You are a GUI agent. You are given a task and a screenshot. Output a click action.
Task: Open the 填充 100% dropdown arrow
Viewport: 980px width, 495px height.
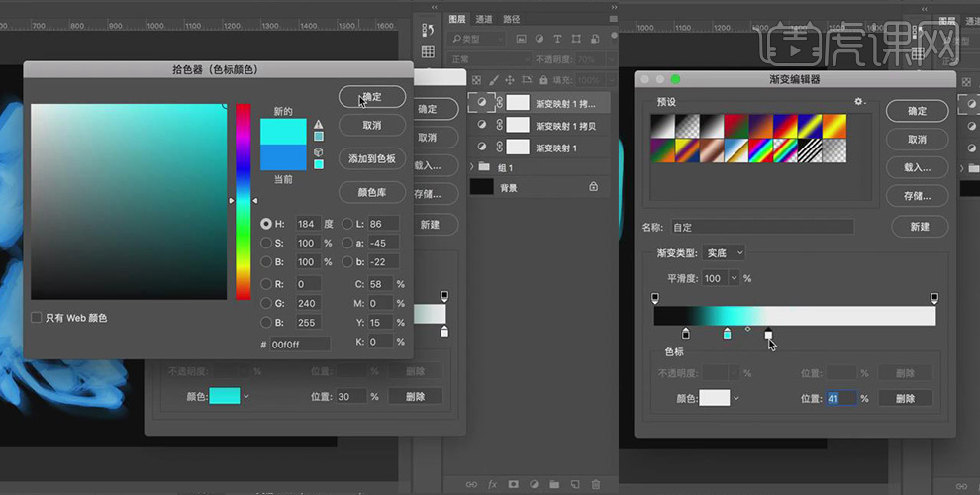click(x=611, y=80)
